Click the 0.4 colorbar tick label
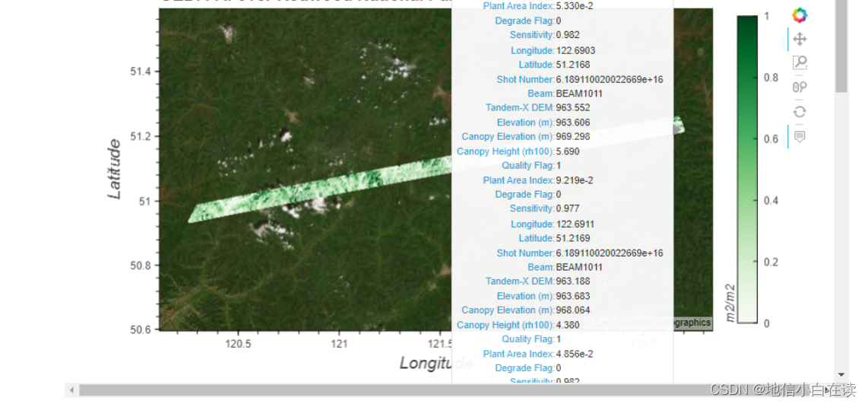Viewport: 868px width, 404px height. (x=771, y=201)
